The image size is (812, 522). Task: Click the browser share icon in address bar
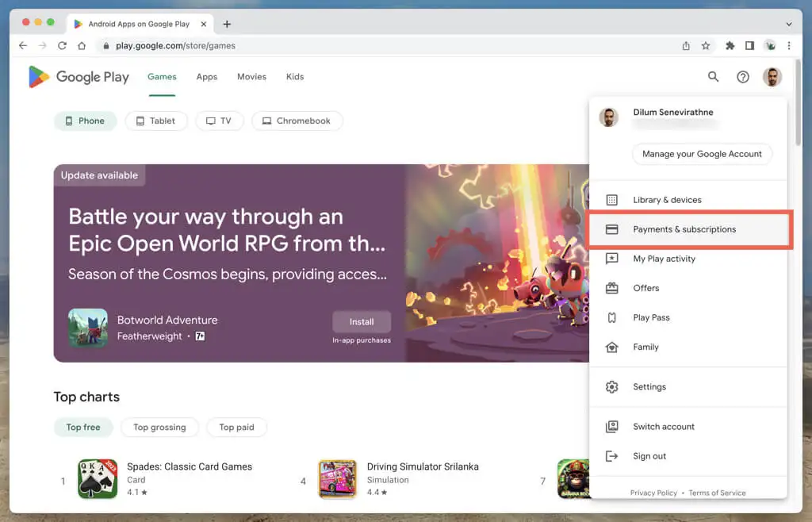click(686, 46)
